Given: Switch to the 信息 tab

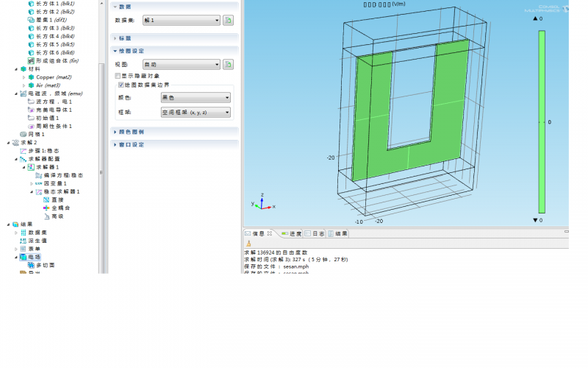Looking at the screenshot, I should (x=259, y=233).
